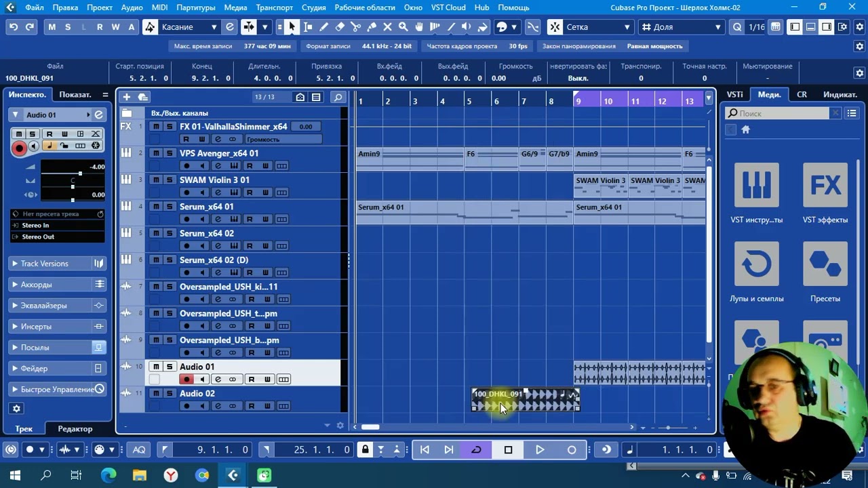Select the Draw pencil tool

[324, 27]
